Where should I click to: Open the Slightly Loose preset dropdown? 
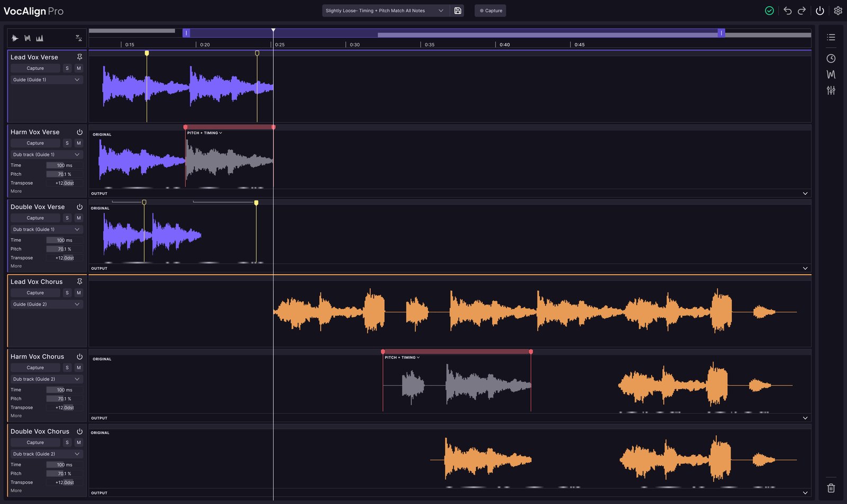coord(385,11)
